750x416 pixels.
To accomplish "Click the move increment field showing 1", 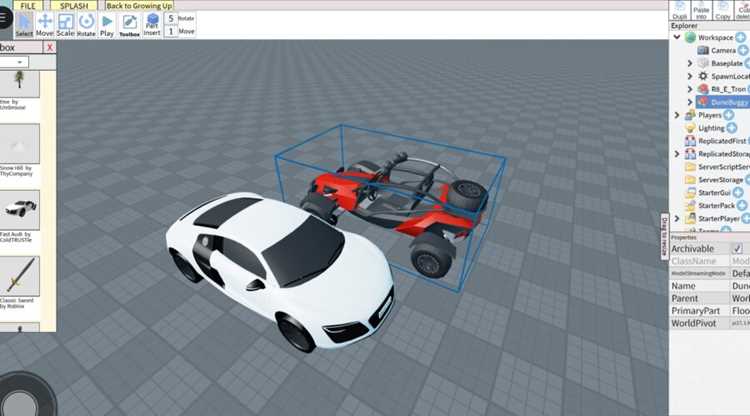I will (x=171, y=32).
